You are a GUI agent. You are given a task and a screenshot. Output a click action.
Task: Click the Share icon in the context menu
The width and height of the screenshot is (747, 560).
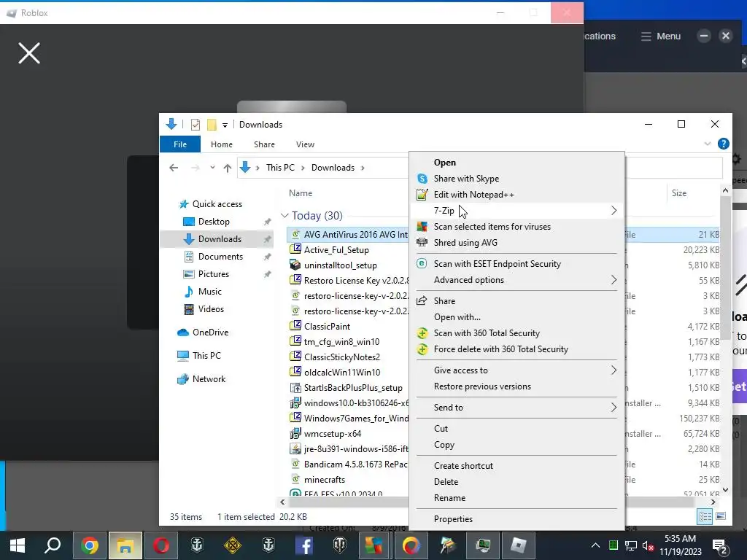[422, 301]
